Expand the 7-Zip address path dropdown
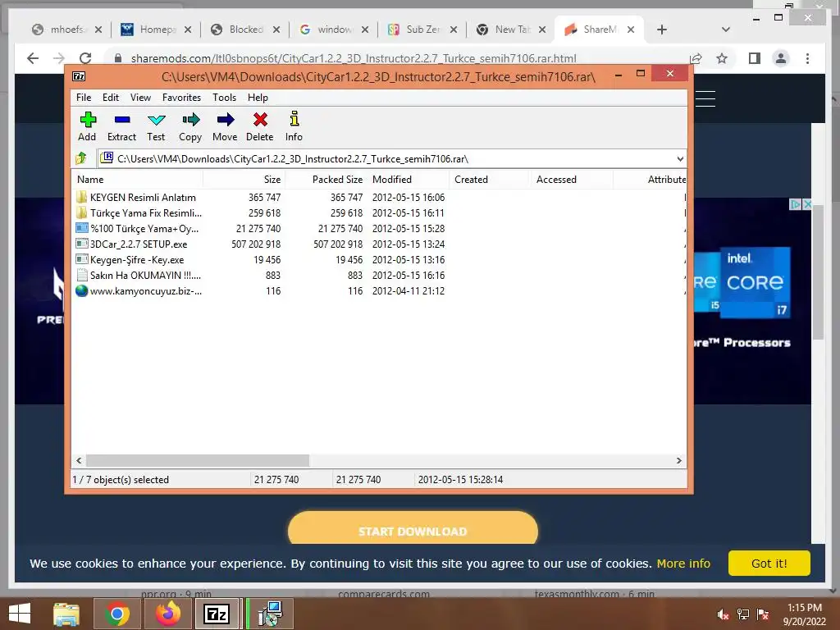840x630 pixels. click(680, 158)
